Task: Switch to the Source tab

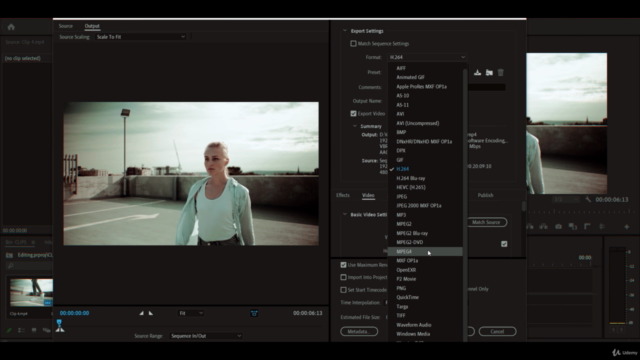Action: pos(66,26)
